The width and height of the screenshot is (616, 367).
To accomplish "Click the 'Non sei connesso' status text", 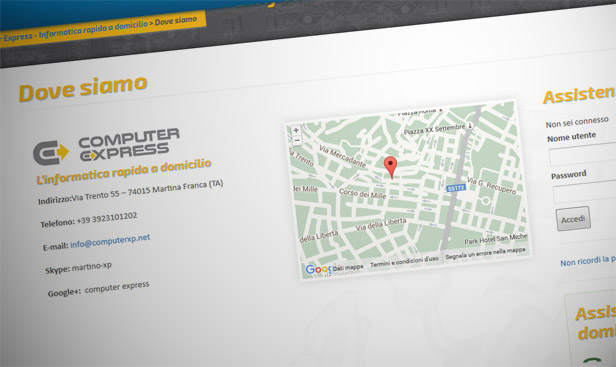I will (577, 122).
